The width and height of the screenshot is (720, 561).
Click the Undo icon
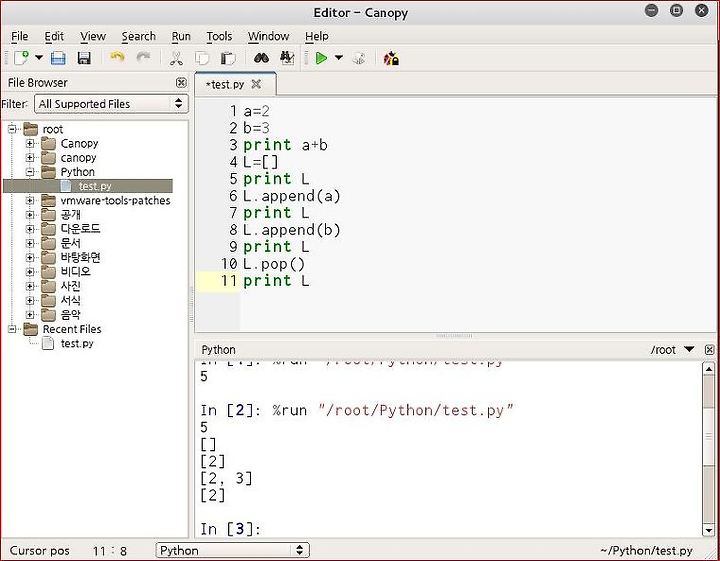(x=118, y=57)
